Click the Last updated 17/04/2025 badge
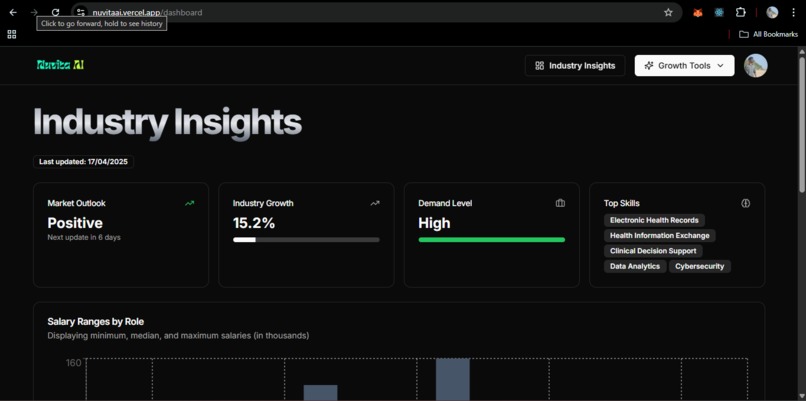Image resolution: width=806 pixels, height=401 pixels. click(84, 161)
